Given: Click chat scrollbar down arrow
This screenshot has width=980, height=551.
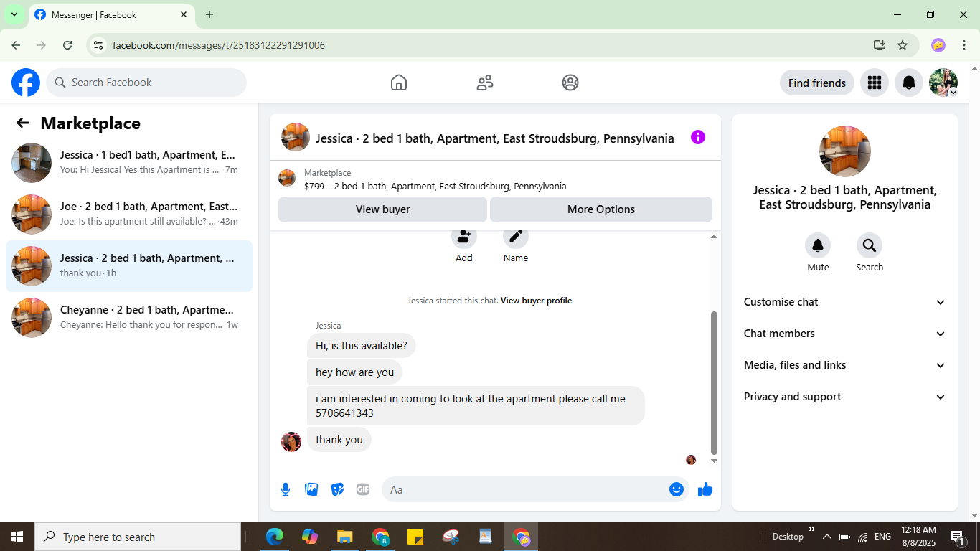Looking at the screenshot, I should coord(714,461).
